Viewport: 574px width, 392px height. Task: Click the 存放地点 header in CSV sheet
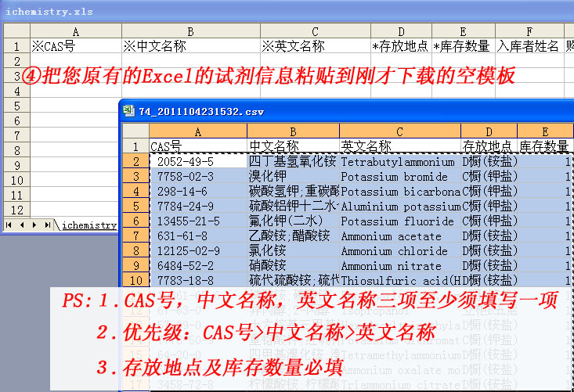point(489,146)
